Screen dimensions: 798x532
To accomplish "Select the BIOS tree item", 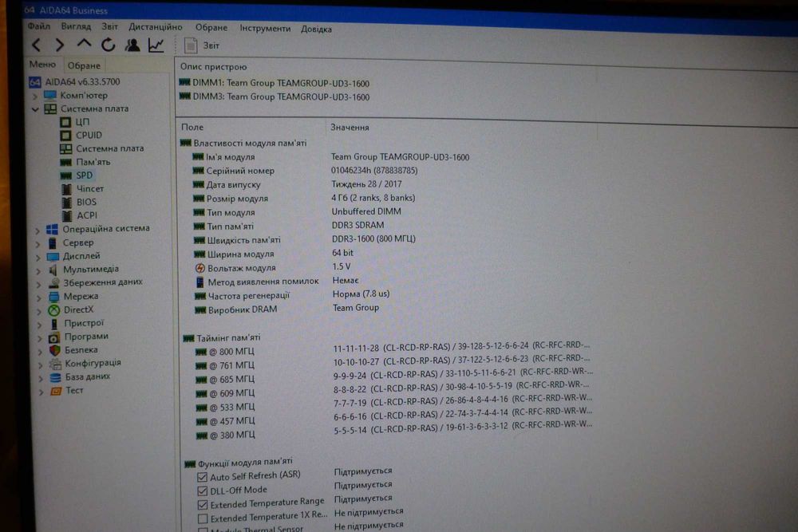I will (79, 202).
